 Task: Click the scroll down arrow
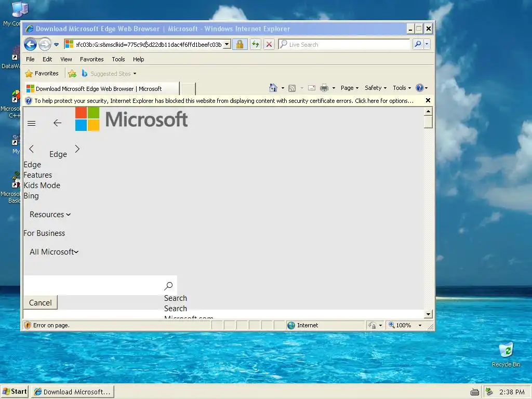(x=428, y=314)
